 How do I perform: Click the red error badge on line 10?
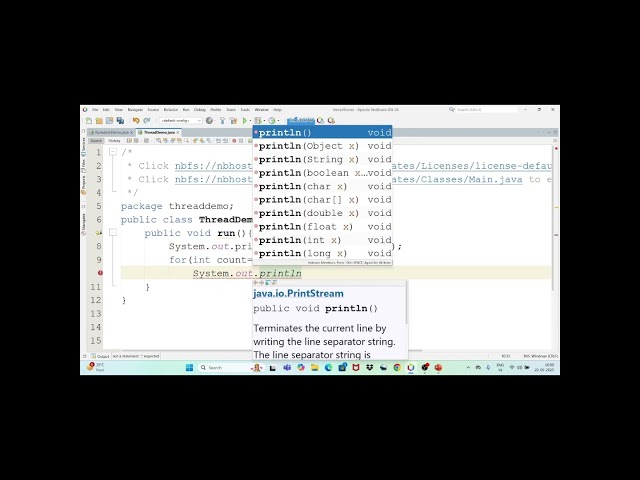[100, 273]
